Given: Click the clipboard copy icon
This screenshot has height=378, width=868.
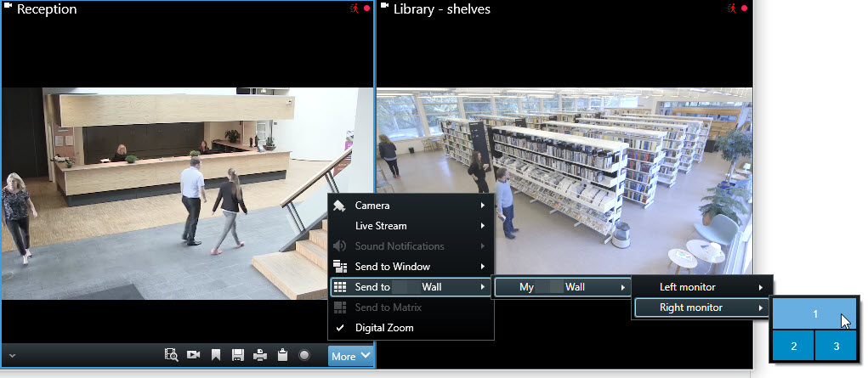Looking at the screenshot, I should (281, 356).
